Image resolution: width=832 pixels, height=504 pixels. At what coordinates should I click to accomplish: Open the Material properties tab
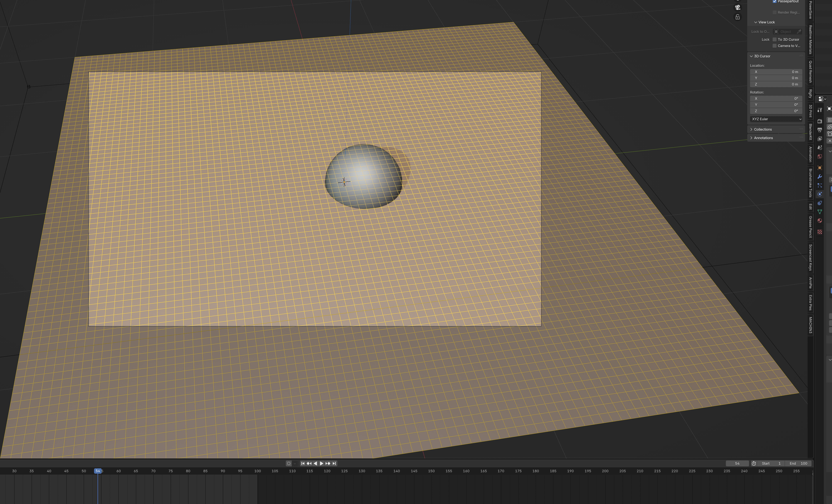[x=820, y=220]
